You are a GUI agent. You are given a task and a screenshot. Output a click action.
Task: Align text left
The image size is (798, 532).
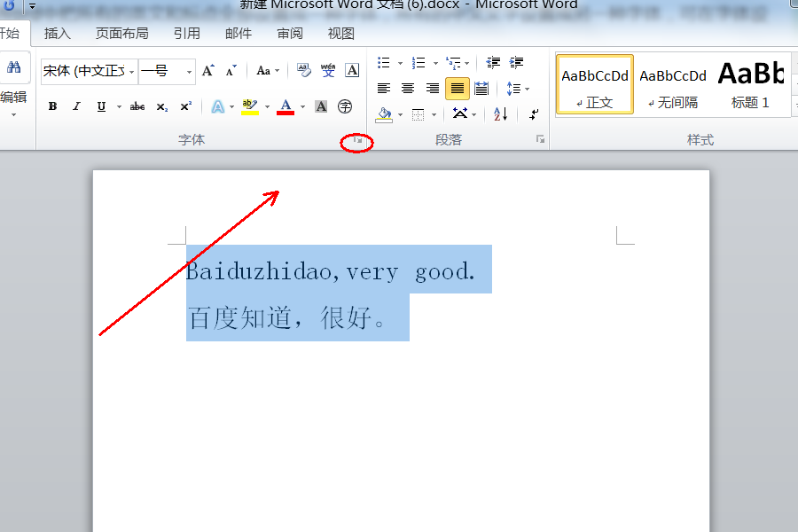point(384,89)
